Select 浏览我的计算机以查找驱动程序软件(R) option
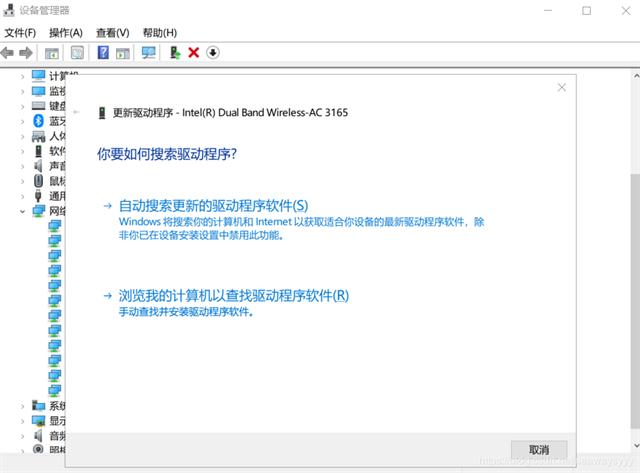This screenshot has height=473, width=640. tap(234, 295)
